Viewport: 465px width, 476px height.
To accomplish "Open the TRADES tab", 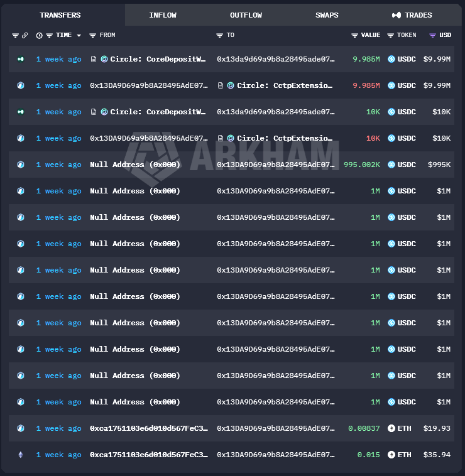I will click(412, 15).
